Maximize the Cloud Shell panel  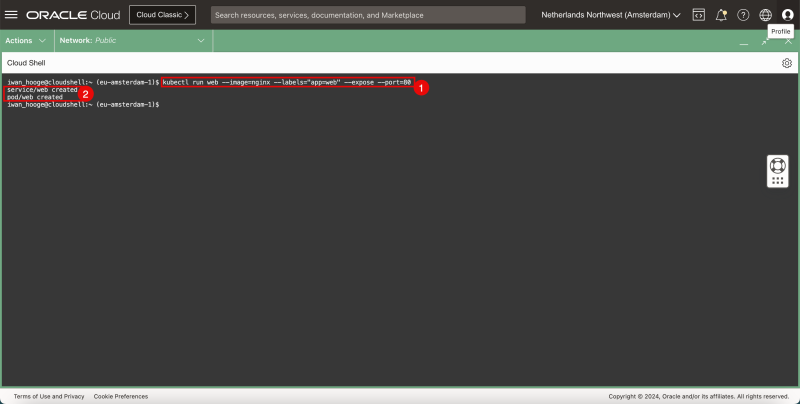[x=765, y=43]
